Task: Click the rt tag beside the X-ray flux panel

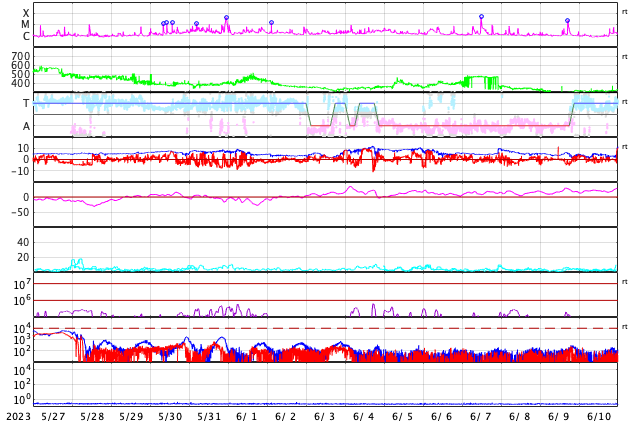Action: coord(625,12)
